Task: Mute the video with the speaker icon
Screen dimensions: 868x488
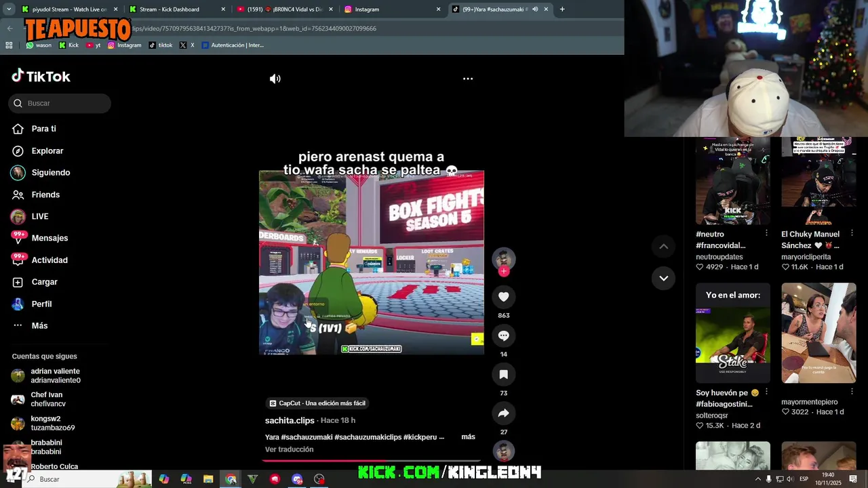Action: (x=275, y=79)
